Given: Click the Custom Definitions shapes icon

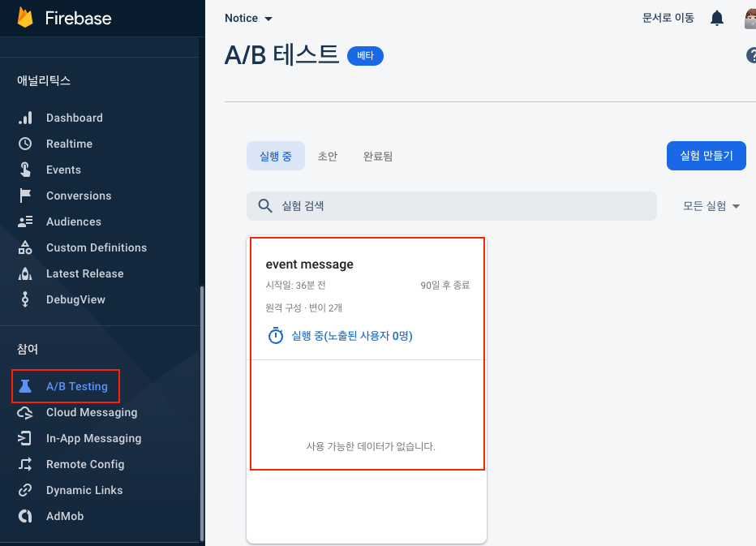Looking at the screenshot, I should (x=25, y=247).
